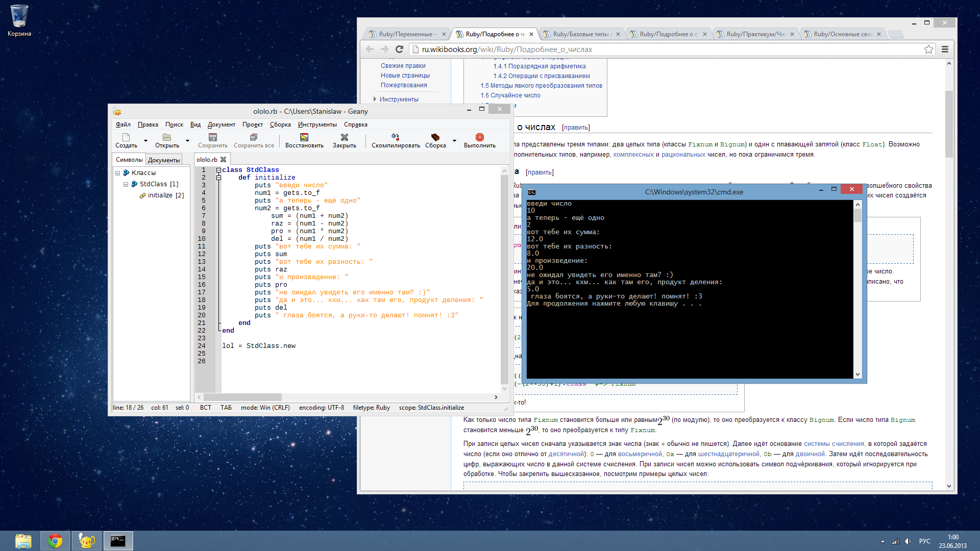Open the Документ menu

click(x=221, y=124)
